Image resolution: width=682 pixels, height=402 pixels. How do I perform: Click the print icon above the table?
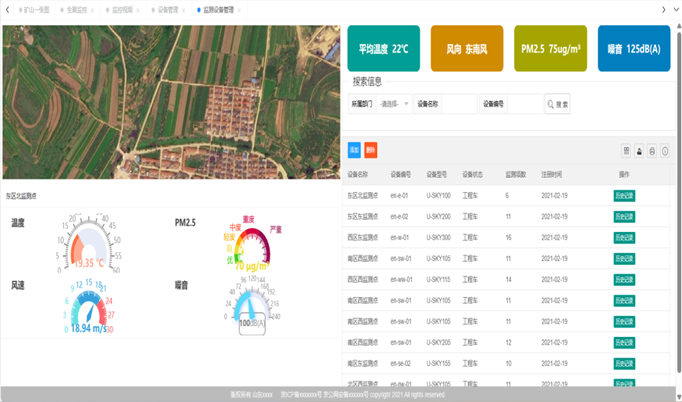click(x=652, y=150)
